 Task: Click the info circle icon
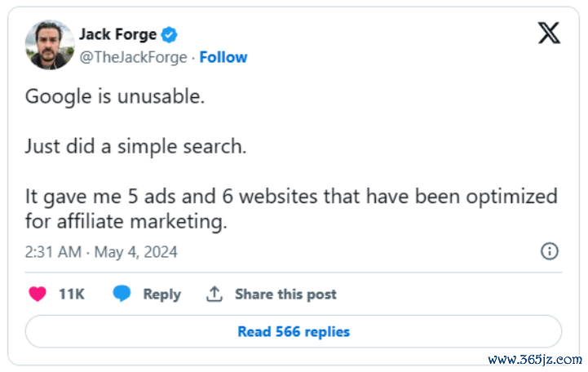click(x=550, y=251)
